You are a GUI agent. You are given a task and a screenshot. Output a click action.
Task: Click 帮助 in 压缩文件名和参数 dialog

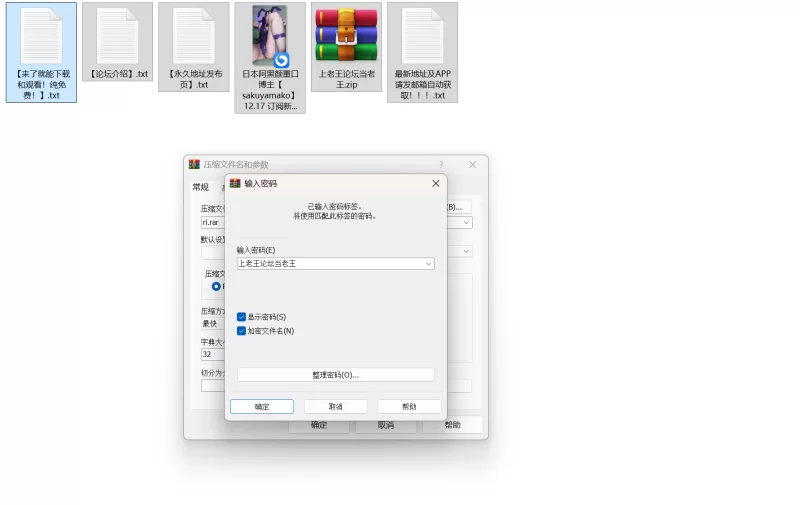(453, 425)
